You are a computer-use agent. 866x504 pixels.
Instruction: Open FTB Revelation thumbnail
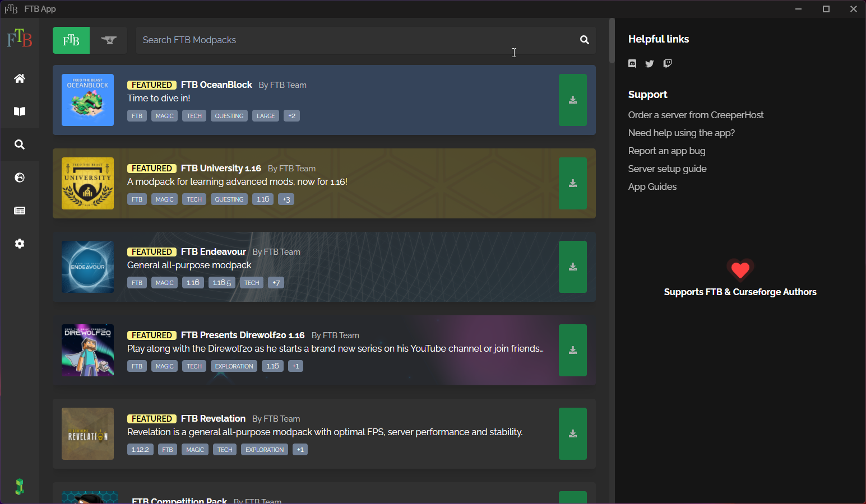coord(87,434)
